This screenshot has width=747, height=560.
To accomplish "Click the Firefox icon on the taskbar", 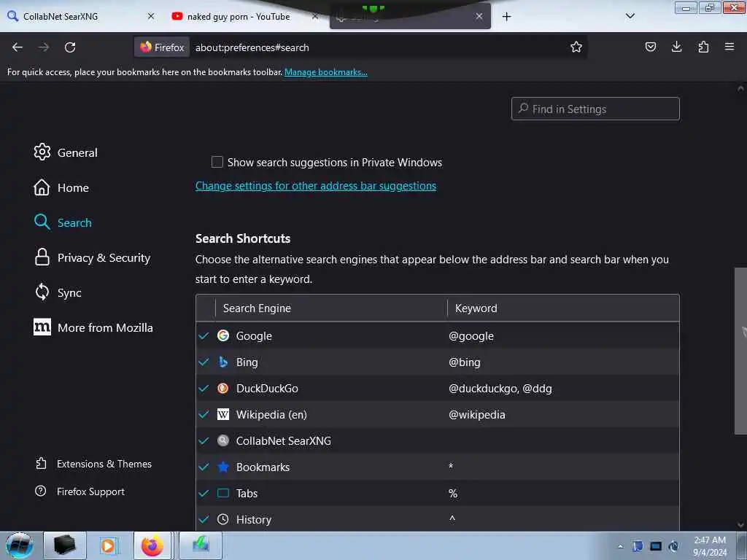I will [152, 545].
